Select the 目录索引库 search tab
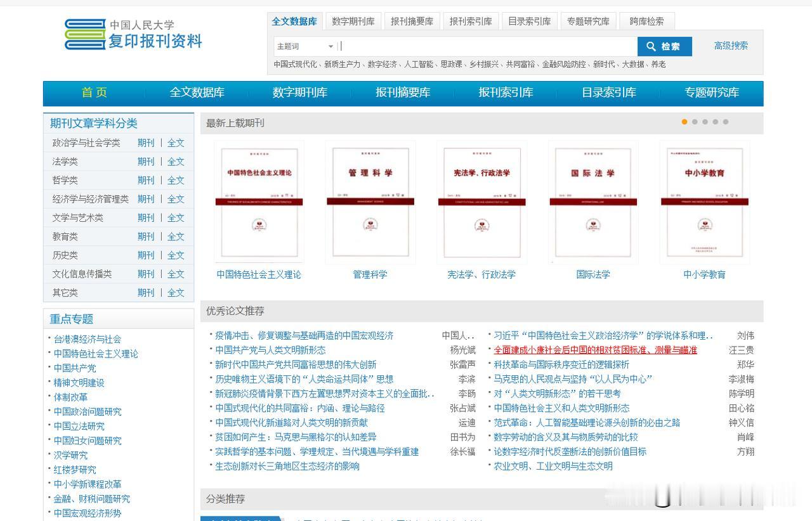 point(530,21)
